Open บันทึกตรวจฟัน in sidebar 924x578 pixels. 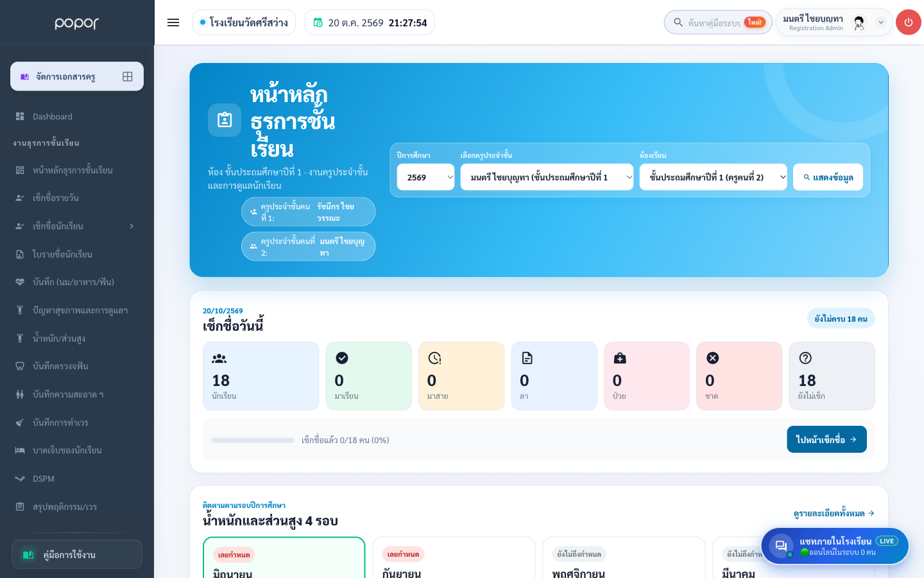tap(77, 366)
